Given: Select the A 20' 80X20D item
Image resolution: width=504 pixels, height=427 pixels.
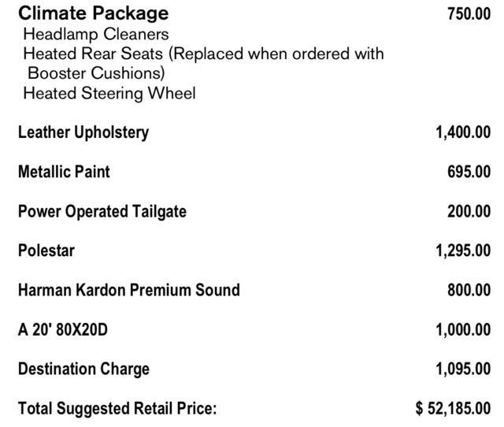Looking at the screenshot, I should click(63, 329).
